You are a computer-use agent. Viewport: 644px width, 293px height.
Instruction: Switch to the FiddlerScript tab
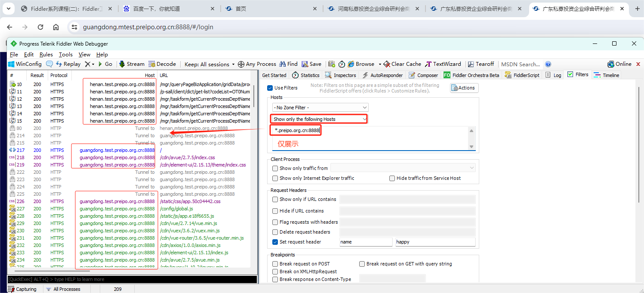click(522, 75)
